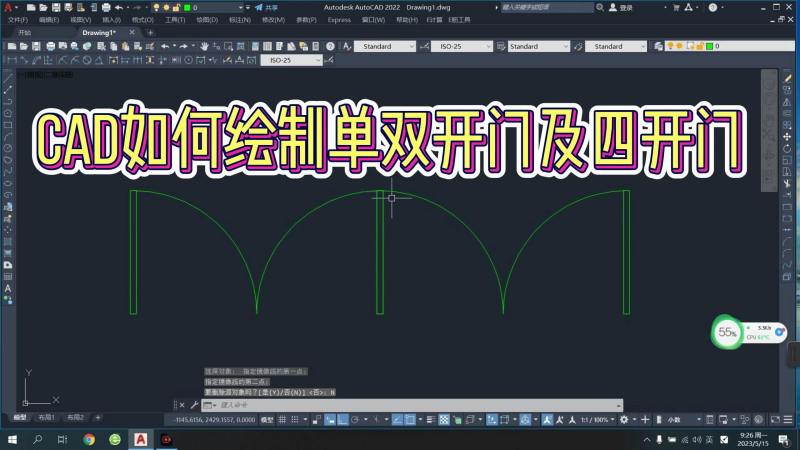Toggle lineweight display in status bar
The width and height of the screenshot is (800, 450).
click(x=431, y=419)
